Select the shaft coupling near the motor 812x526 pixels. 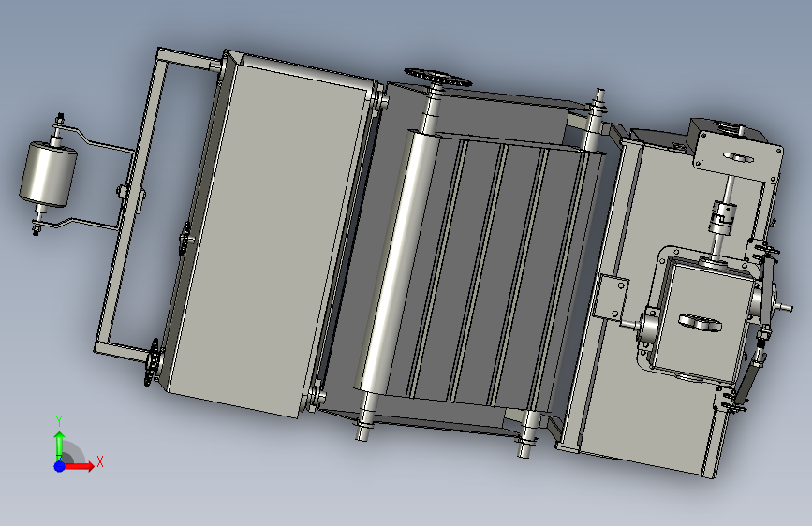(721, 217)
